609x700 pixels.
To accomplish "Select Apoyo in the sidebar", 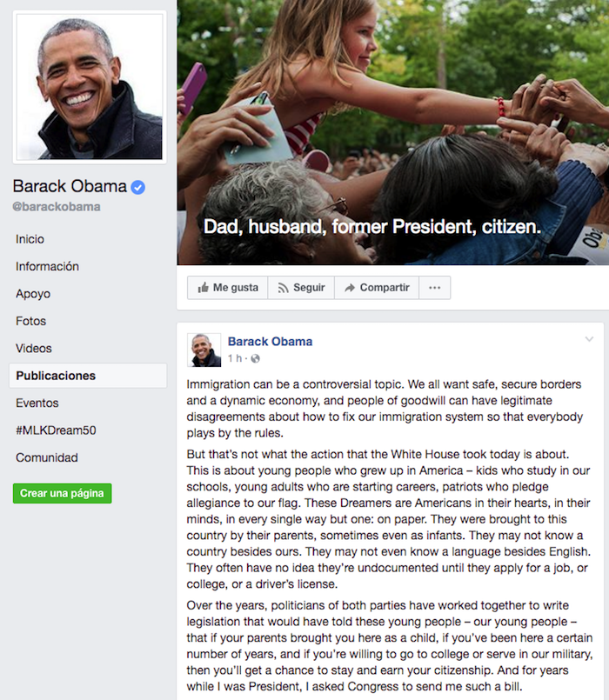I will pyautogui.click(x=33, y=294).
